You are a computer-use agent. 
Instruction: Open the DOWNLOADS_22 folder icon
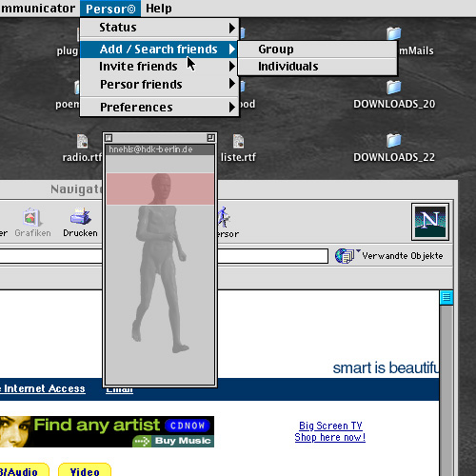394,140
